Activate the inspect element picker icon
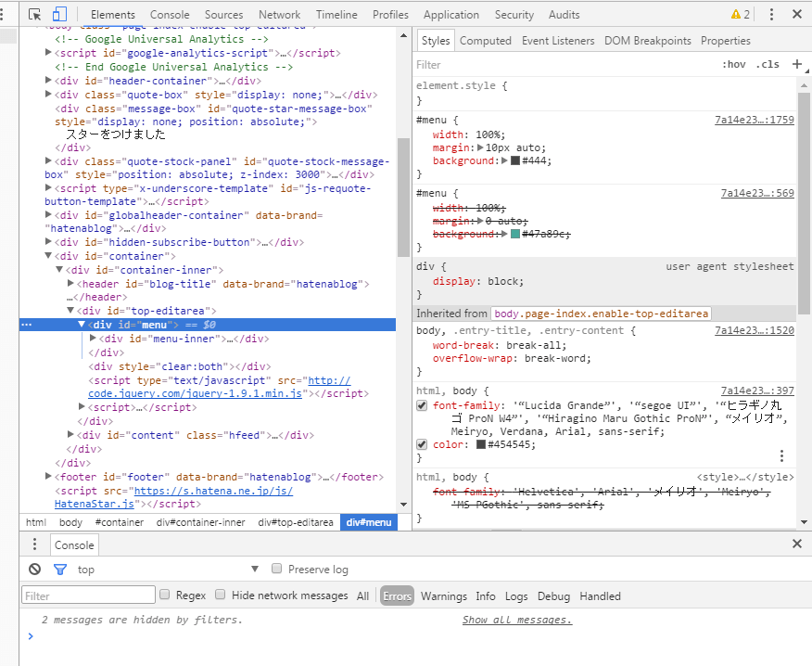The image size is (812, 666). (34, 15)
